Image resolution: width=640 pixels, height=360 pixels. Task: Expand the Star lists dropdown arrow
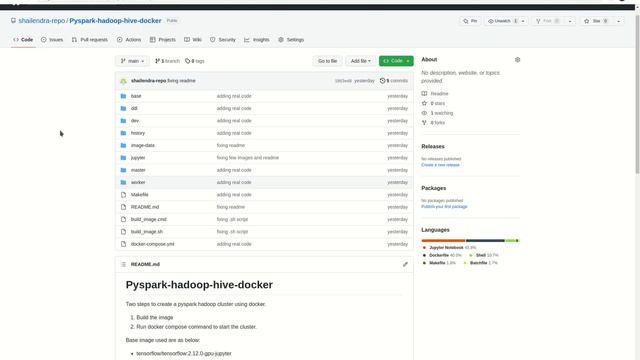[x=618, y=21]
